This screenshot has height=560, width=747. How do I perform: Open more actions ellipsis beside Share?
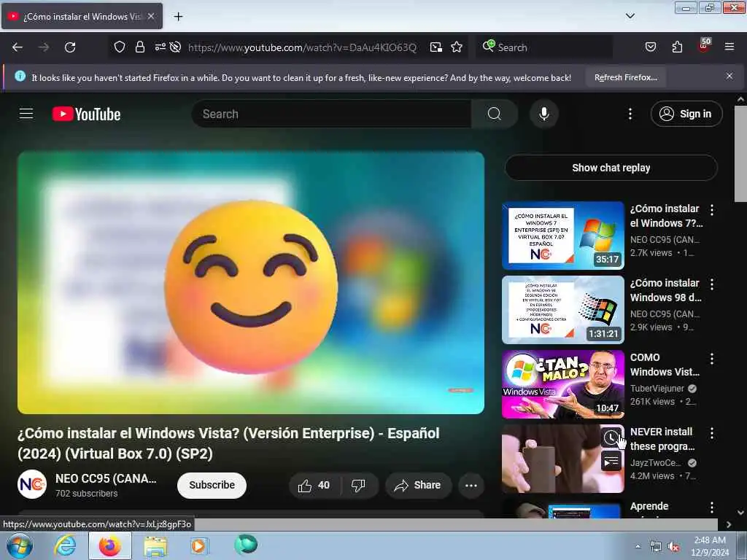(x=471, y=485)
